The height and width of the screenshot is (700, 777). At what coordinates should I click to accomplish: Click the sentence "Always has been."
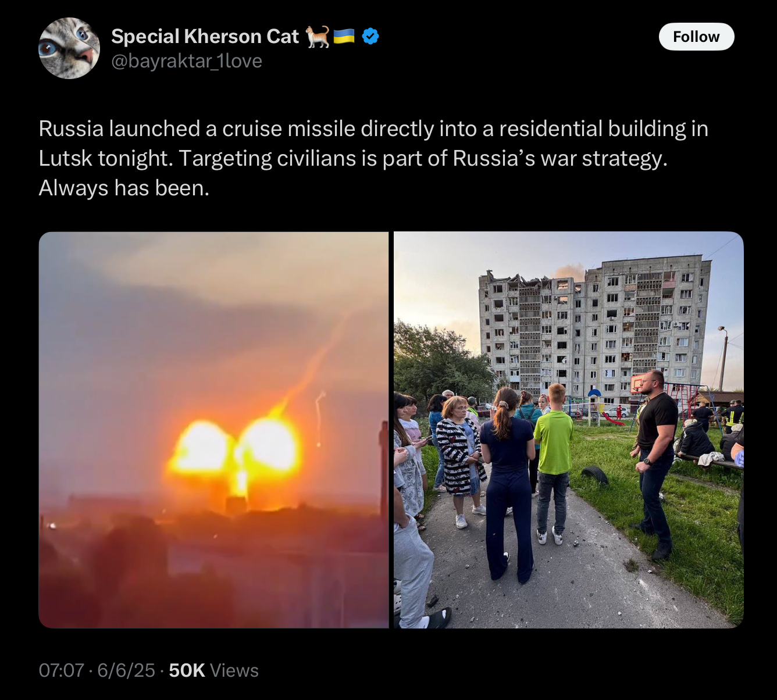[124, 188]
